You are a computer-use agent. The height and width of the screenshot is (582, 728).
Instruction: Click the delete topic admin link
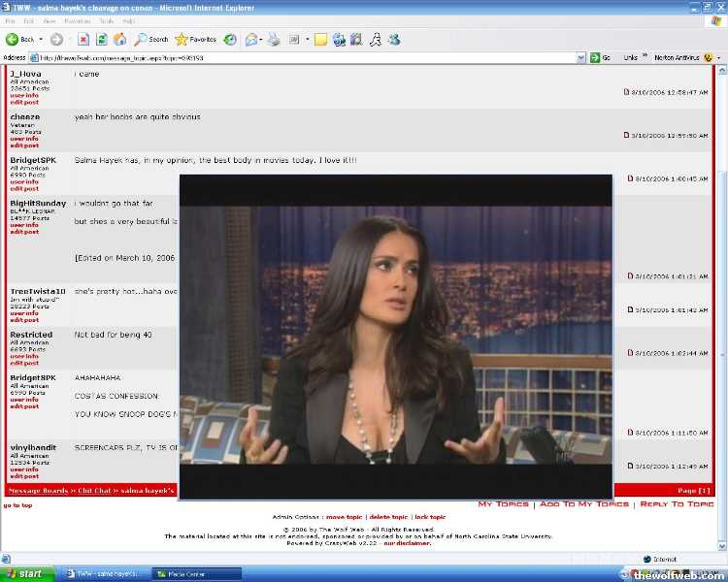pyautogui.click(x=388, y=517)
